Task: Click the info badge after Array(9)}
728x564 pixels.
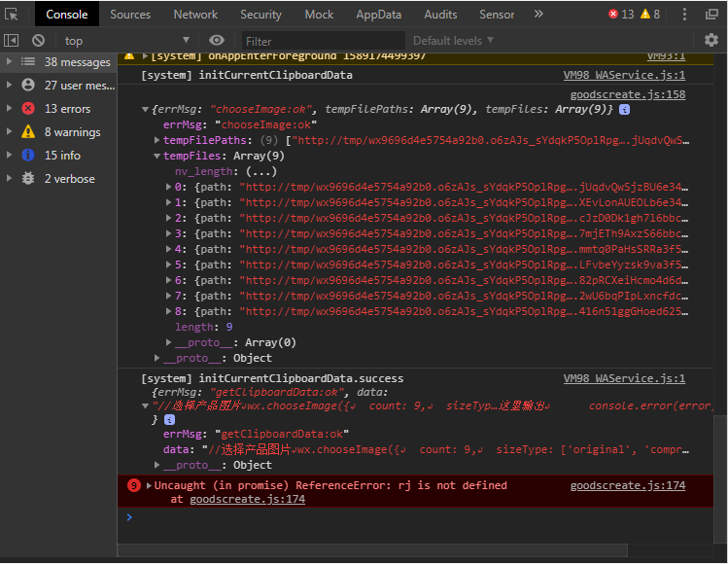Action: tap(624, 110)
